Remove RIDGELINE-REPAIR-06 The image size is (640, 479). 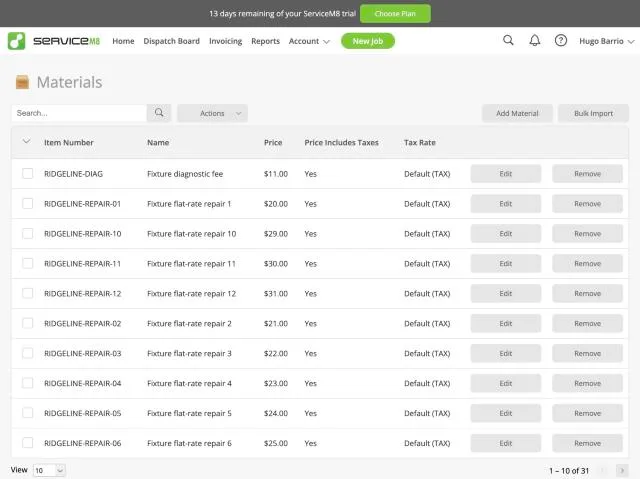[587, 443]
